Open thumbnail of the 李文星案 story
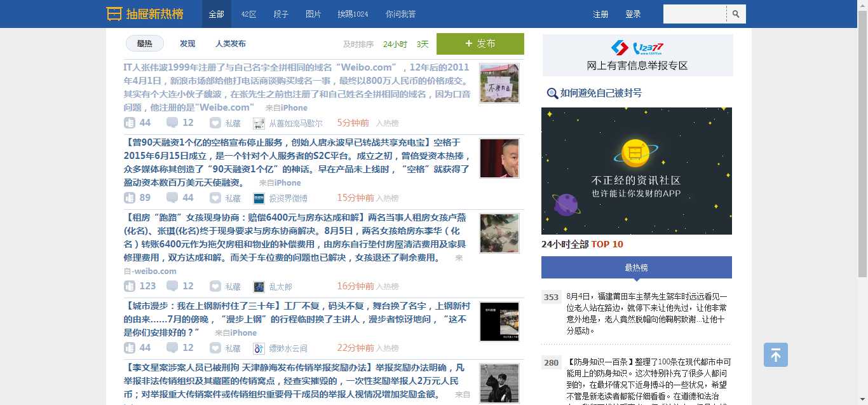 (499, 383)
